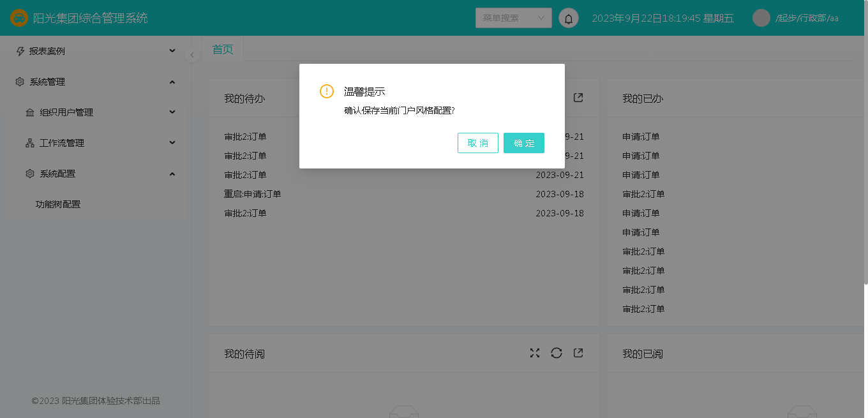Click 取消 to cancel saving
868x418 pixels.
point(477,143)
